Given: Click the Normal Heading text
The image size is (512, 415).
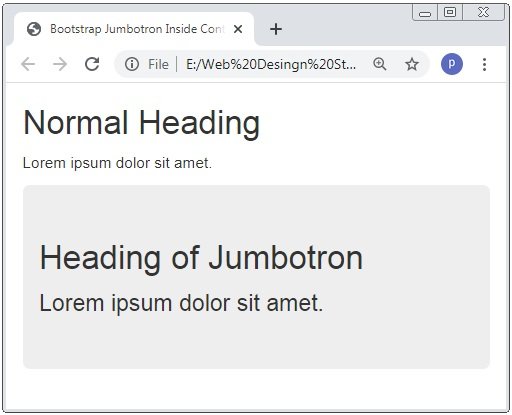Looking at the screenshot, I should click(141, 123).
